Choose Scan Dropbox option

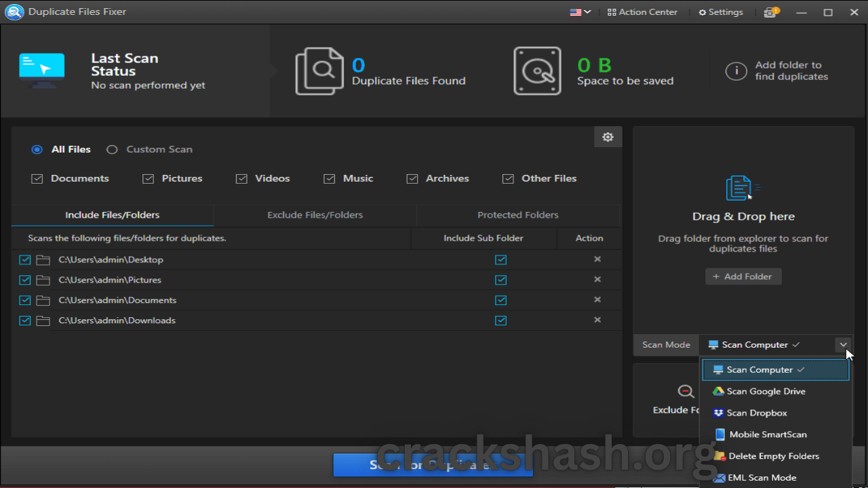tap(775, 413)
